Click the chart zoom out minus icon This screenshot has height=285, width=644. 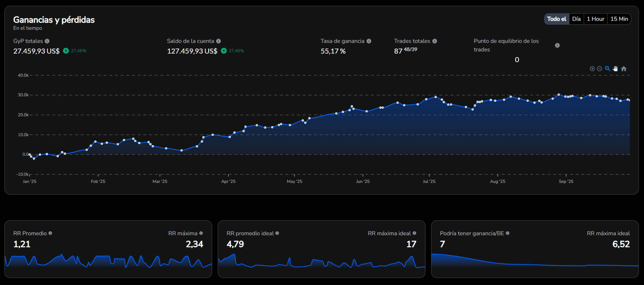click(599, 69)
